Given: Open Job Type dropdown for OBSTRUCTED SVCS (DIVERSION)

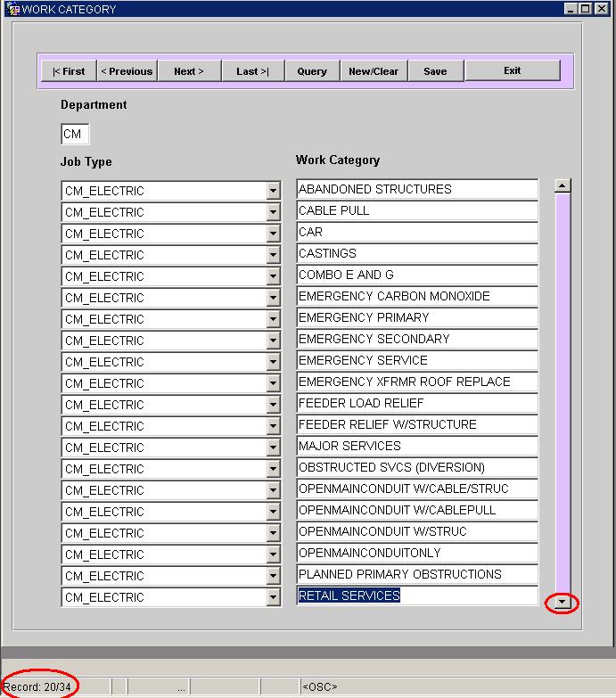Looking at the screenshot, I should 274,469.
